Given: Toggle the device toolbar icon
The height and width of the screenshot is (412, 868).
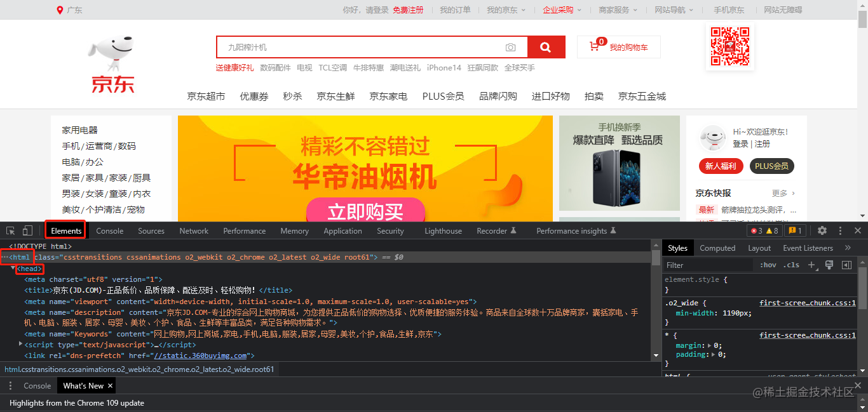Looking at the screenshot, I should click(x=27, y=230).
